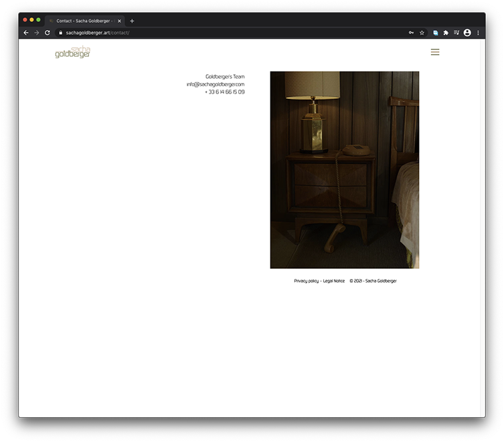Screen dimensions: 504x442
Task: Bookmark this page with the star icon
Action: (x=422, y=32)
